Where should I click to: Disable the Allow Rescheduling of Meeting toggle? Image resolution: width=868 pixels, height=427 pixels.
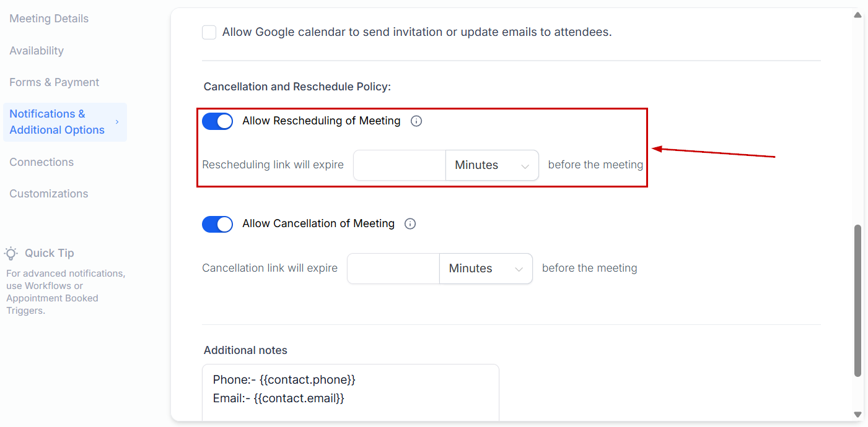(217, 121)
